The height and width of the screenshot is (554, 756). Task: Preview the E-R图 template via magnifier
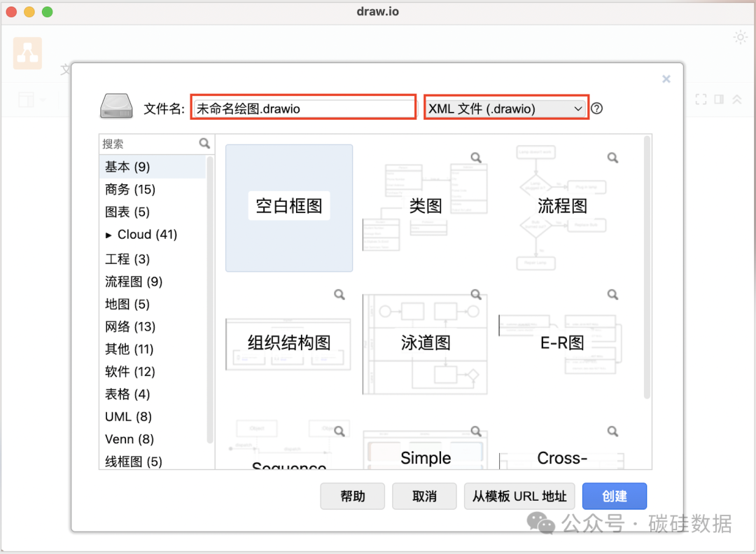point(612,295)
